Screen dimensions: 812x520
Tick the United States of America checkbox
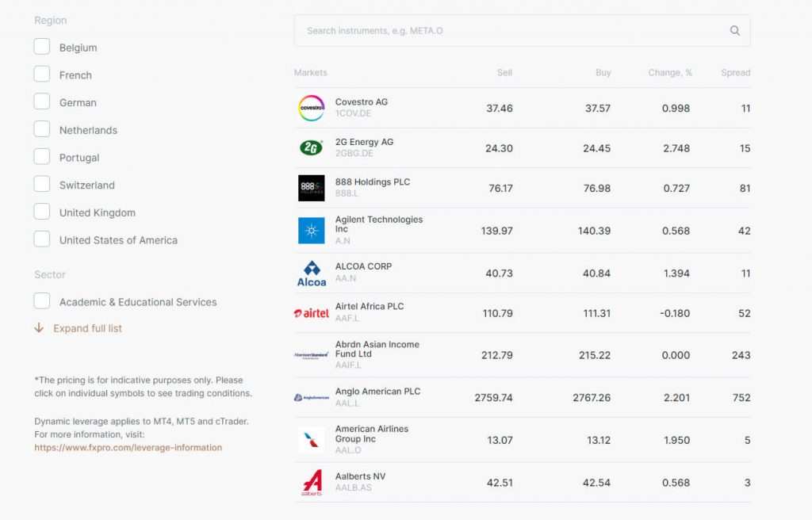[42, 239]
